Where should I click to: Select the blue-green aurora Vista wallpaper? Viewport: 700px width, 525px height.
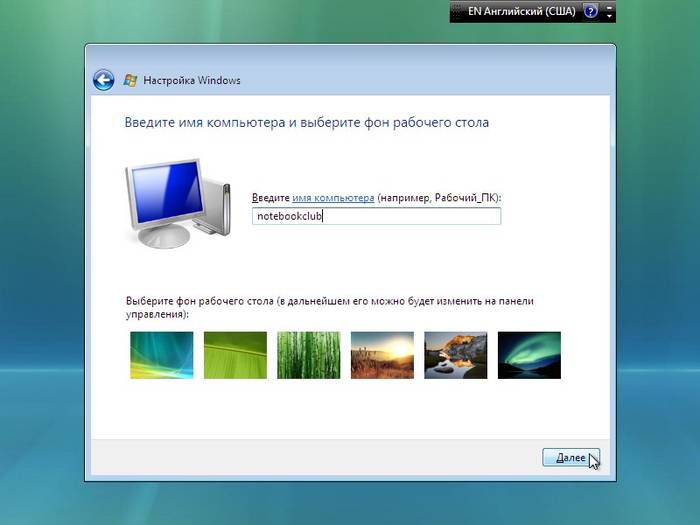coord(162,355)
